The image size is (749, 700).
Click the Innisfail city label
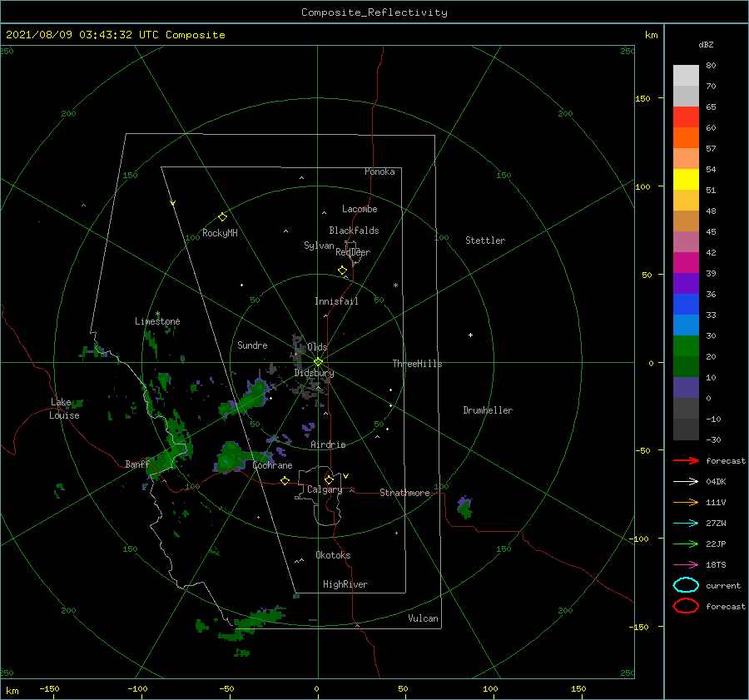(x=336, y=301)
